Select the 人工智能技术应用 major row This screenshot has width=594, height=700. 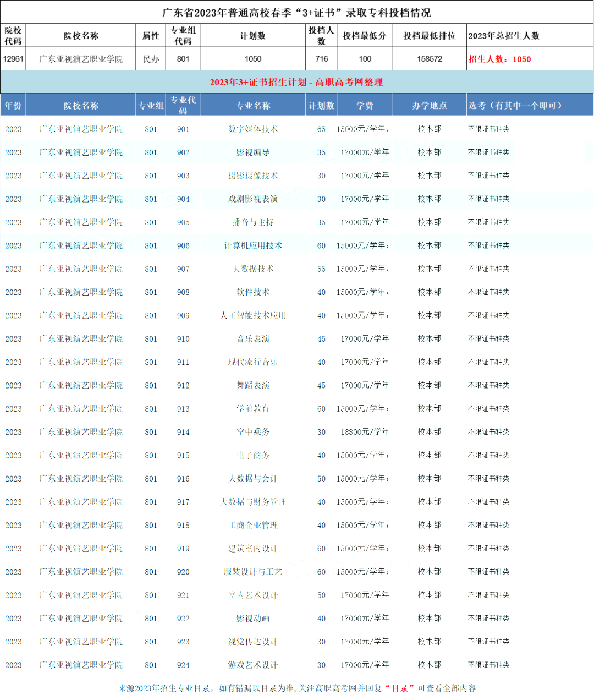[x=253, y=315]
